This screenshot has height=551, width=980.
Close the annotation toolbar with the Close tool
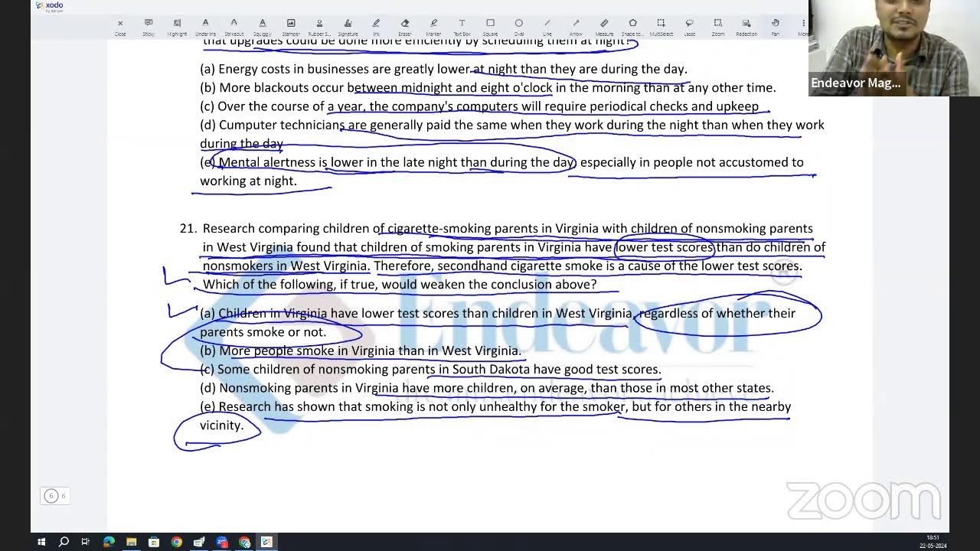(120, 27)
